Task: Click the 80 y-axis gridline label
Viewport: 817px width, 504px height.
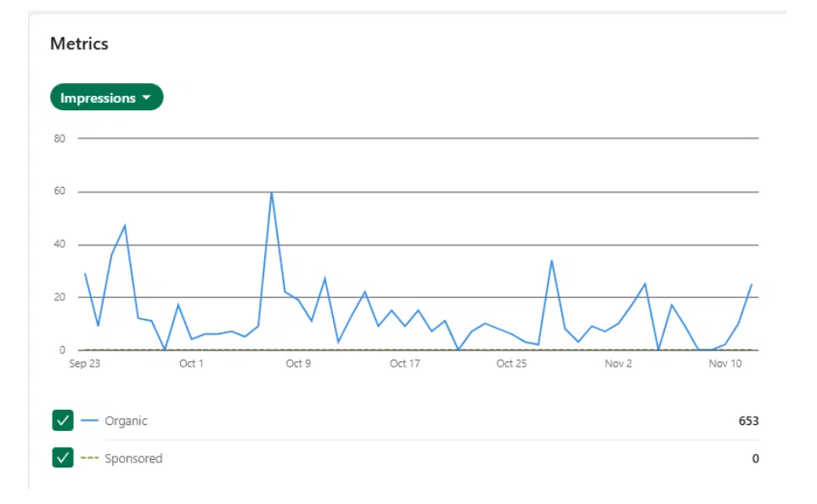Action: (59, 138)
